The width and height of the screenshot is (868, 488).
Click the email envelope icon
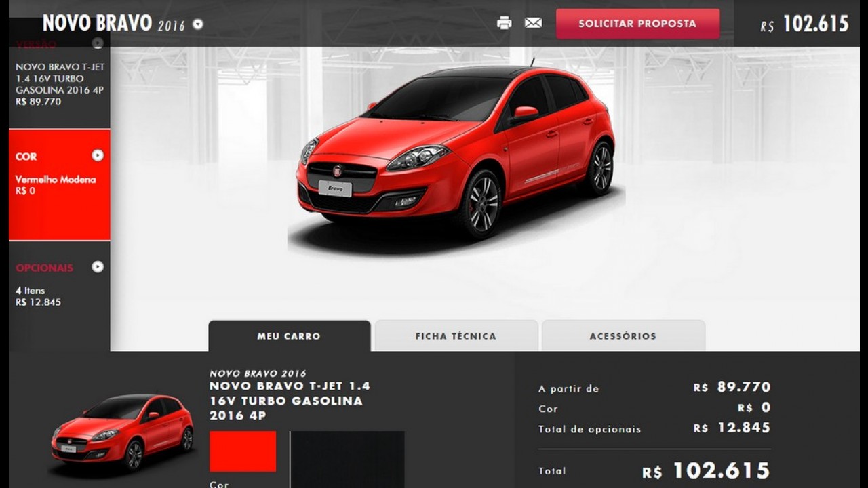click(533, 23)
